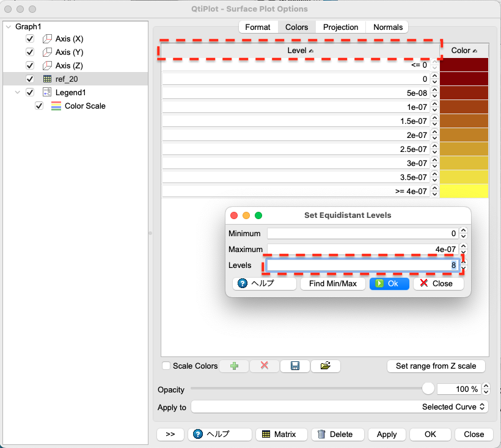Toggle the Legend1 checkbox
This screenshot has width=501, height=448.
point(30,92)
